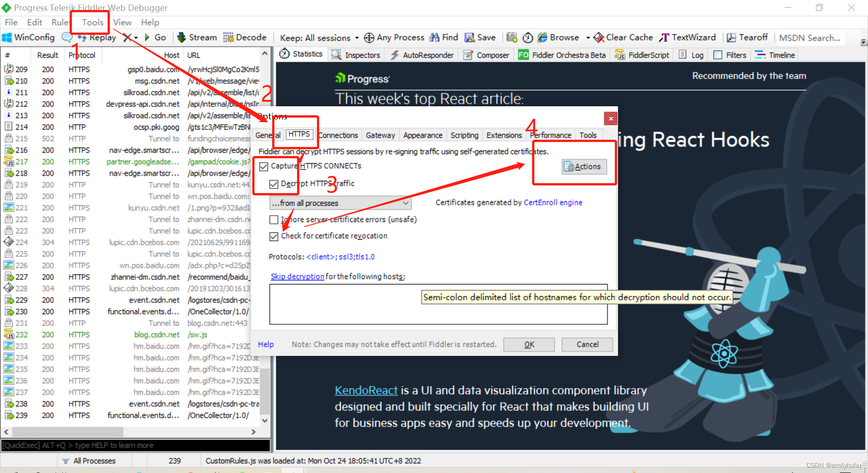Toggle the Filters tab checkbox

(x=717, y=55)
